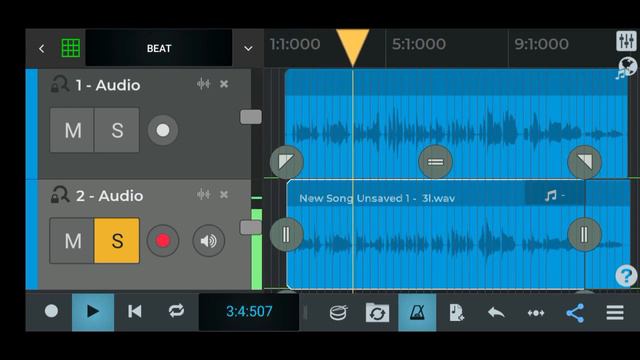
Task: Jump to ruler position 5:1:000
Action: point(419,44)
